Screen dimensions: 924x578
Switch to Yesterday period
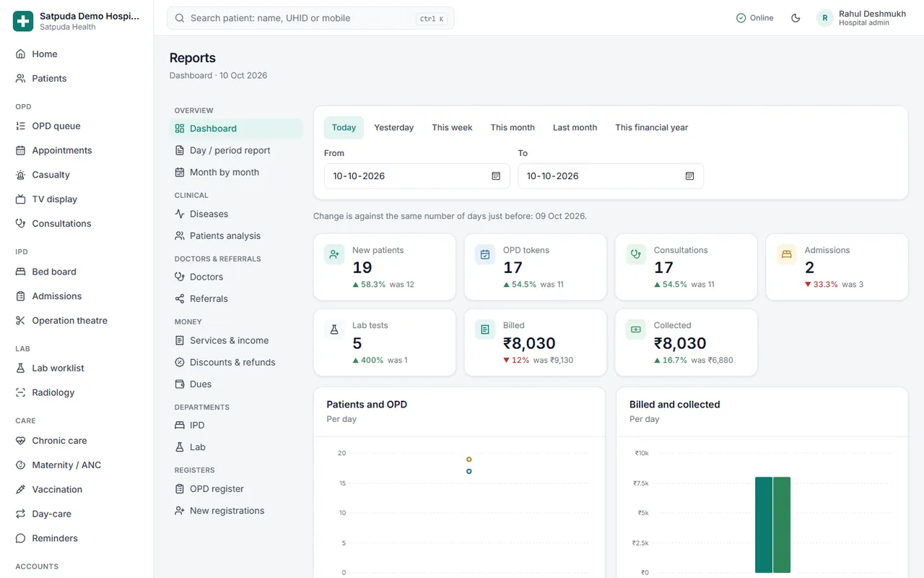[x=394, y=127]
